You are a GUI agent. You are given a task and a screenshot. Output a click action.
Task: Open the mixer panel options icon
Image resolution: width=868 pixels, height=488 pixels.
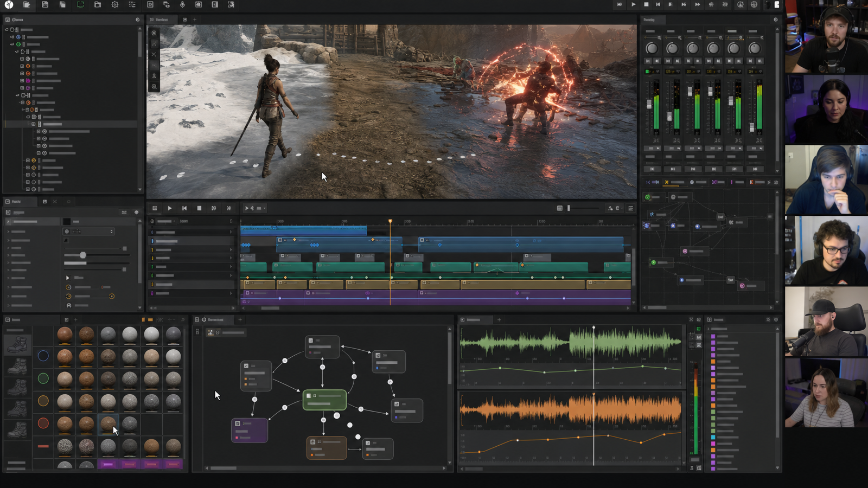point(775,20)
